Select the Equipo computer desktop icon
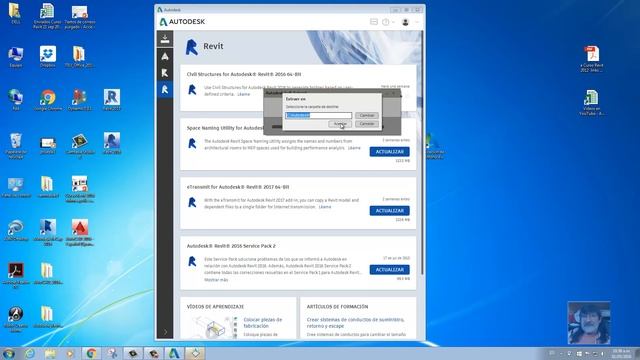 coord(16,57)
